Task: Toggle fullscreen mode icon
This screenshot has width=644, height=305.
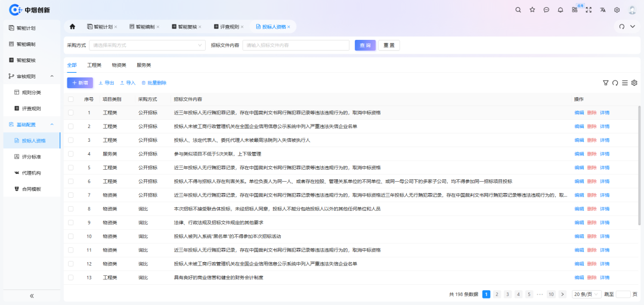Action: tap(589, 10)
